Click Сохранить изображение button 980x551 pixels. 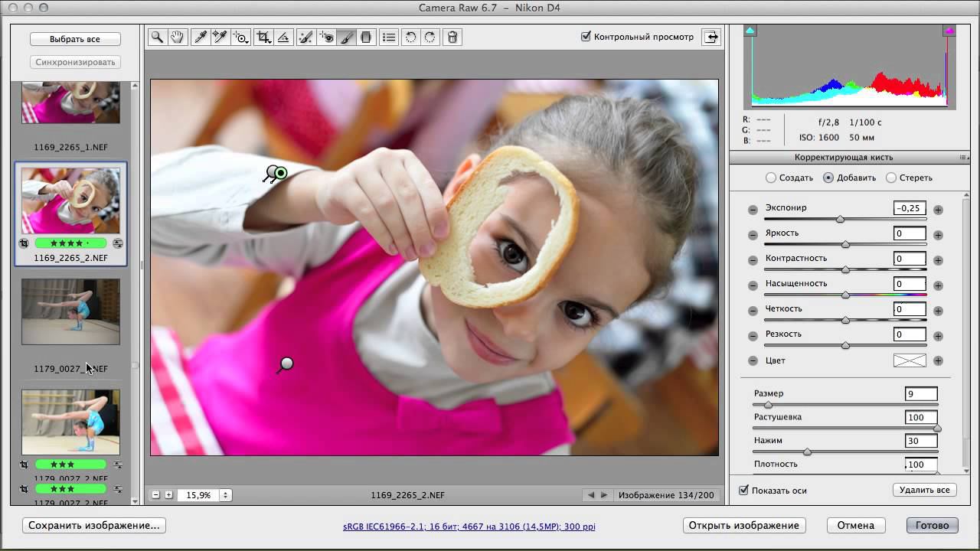tap(94, 525)
